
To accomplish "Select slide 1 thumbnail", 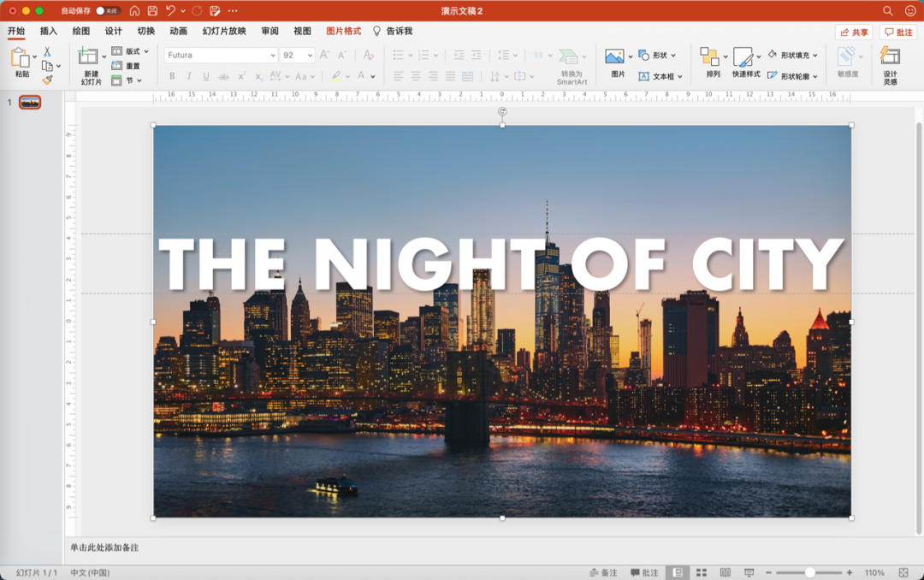I will [30, 103].
